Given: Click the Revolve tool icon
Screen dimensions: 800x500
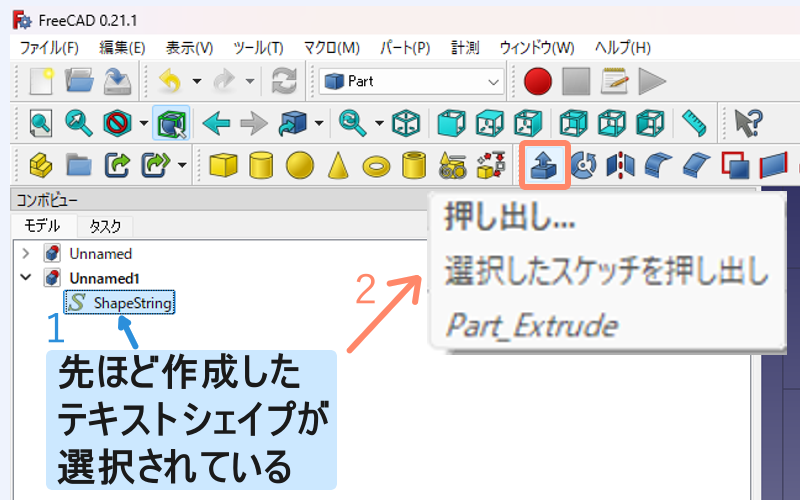Looking at the screenshot, I should [583, 165].
